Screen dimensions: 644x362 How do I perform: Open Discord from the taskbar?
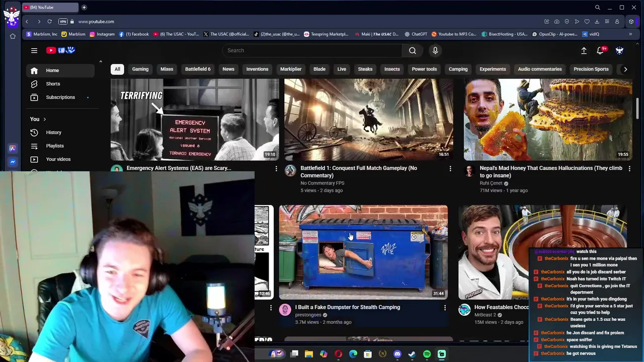click(397, 354)
